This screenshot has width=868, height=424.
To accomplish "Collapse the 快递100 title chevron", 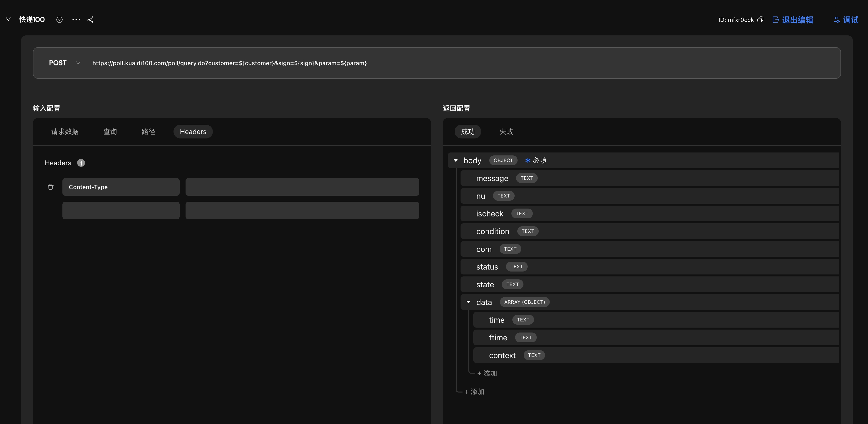I will [8, 19].
